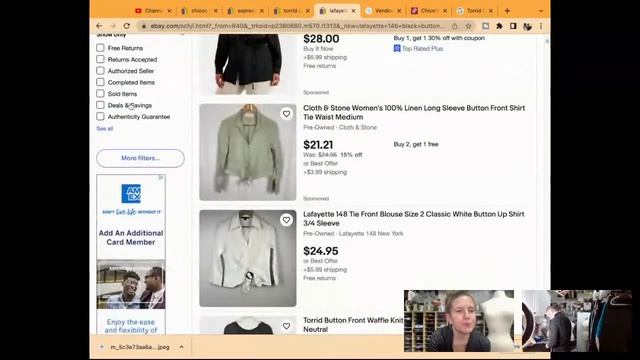Click the Buy 2, get 1 free offer
The image size is (640, 360).
pyautogui.click(x=416, y=144)
